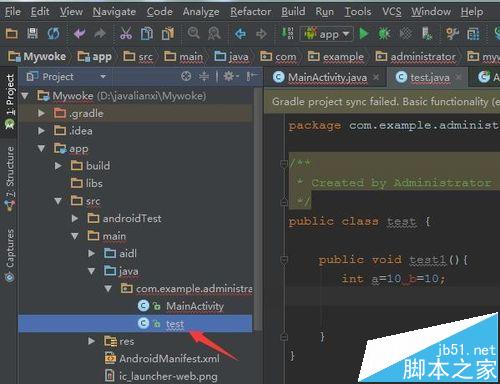Viewport: 500px width, 384px height.
Task: Collapse the com.example.administra package arrow
Action: [108, 289]
